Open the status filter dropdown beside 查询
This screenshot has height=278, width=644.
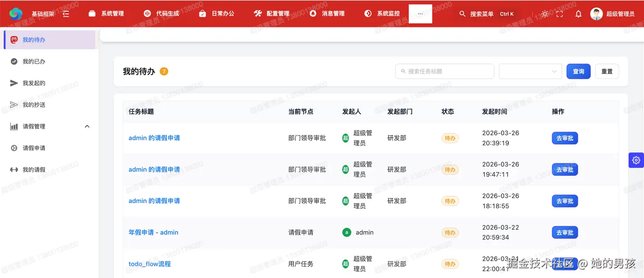530,71
